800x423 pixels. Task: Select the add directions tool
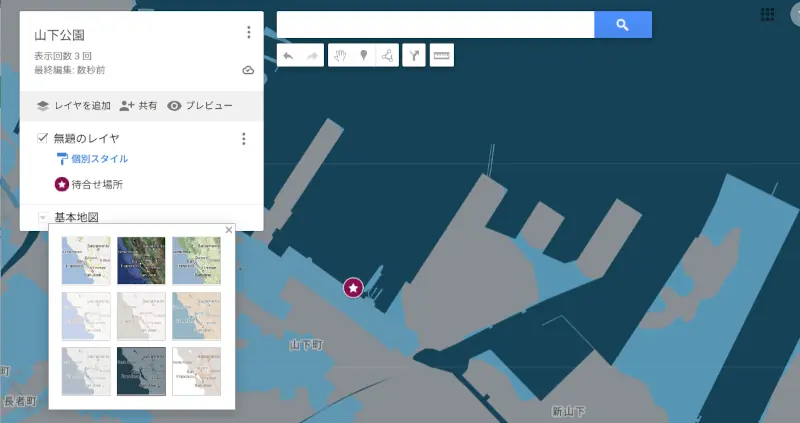pyautogui.click(x=414, y=56)
